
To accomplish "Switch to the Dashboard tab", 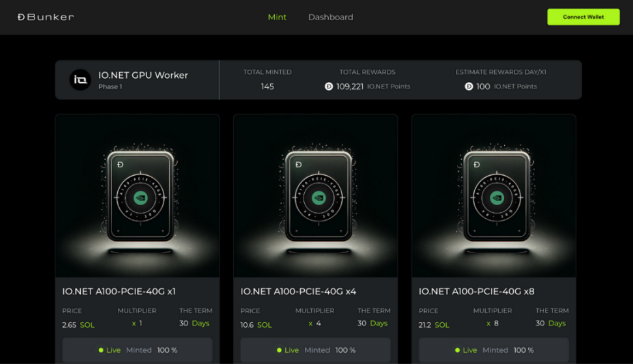I will point(330,17).
